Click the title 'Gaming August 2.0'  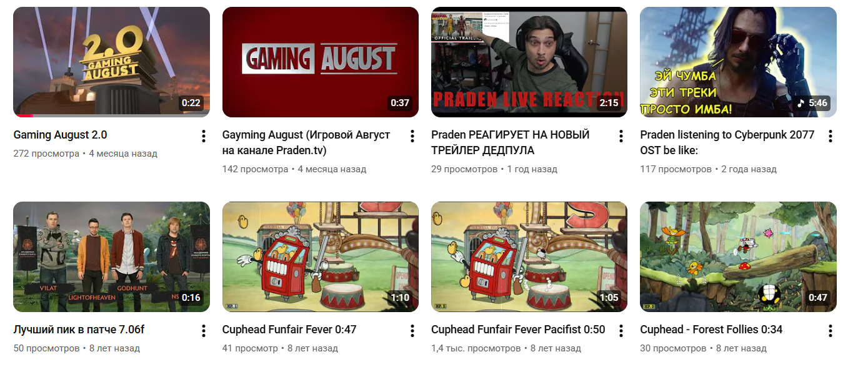pos(60,135)
